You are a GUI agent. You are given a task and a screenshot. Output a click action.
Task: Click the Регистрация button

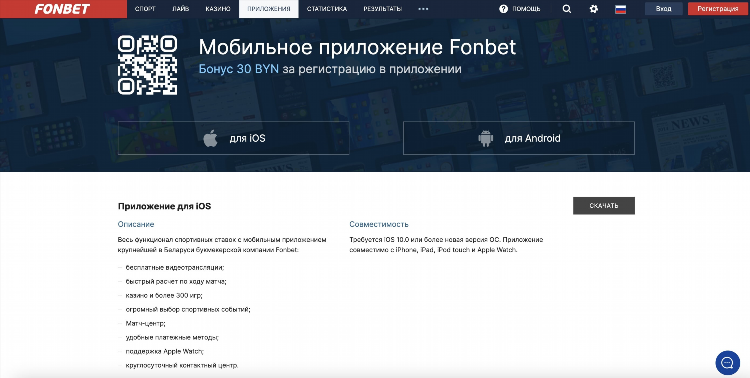coord(717,9)
